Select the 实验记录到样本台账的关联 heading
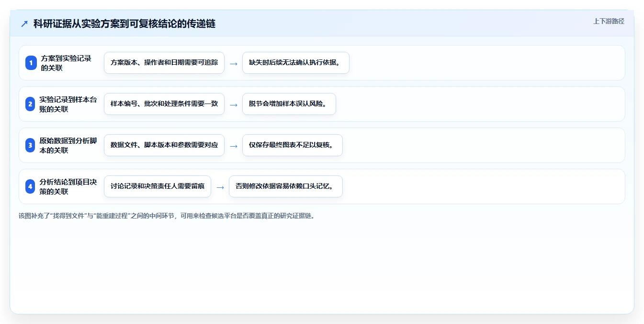The image size is (644, 324). coord(68,104)
